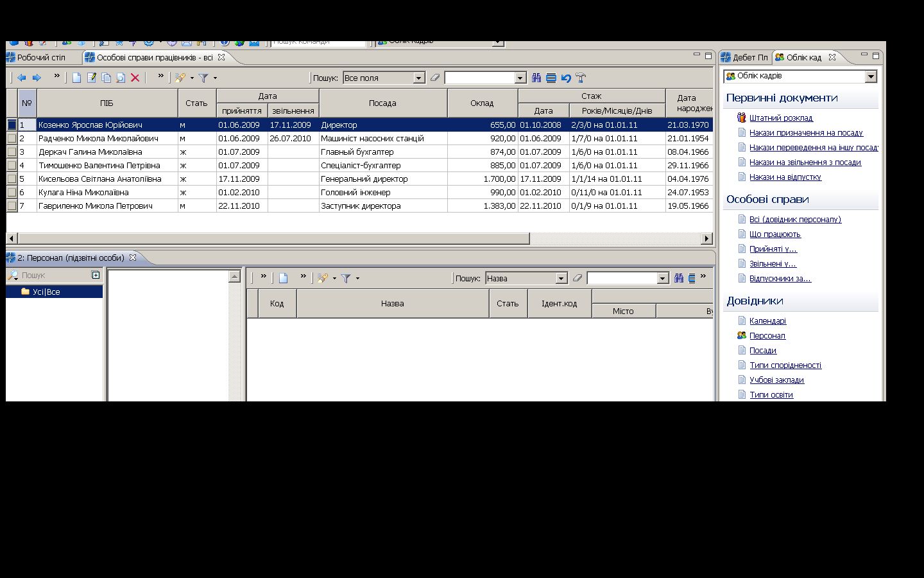Viewport: 924px width, 578px height.
Task: Click the ПІБ column header
Action: pyautogui.click(x=107, y=103)
